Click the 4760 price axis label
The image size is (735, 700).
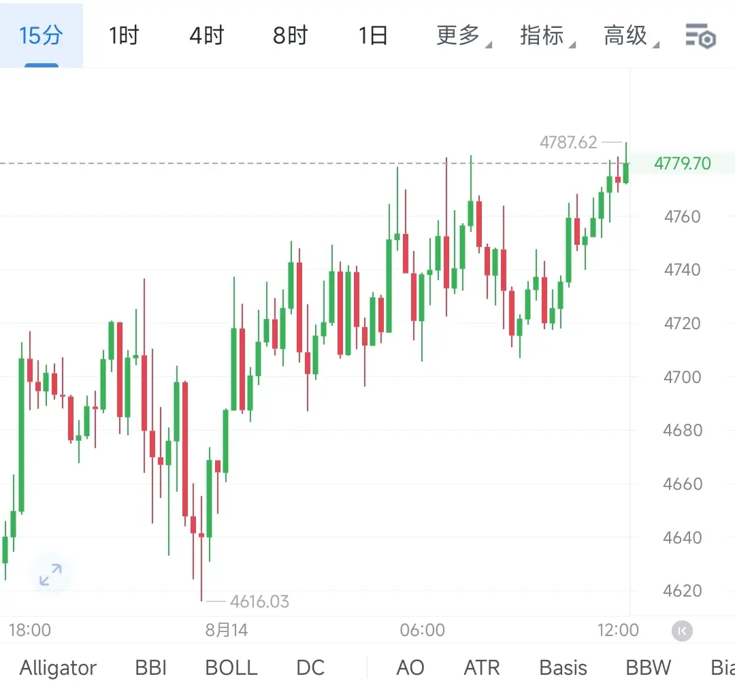(683, 216)
